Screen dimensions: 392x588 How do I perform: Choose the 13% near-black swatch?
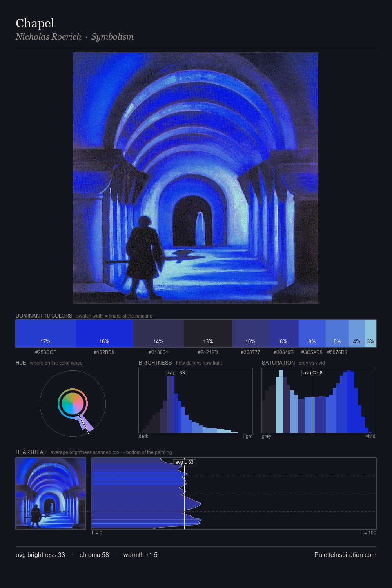pos(208,334)
